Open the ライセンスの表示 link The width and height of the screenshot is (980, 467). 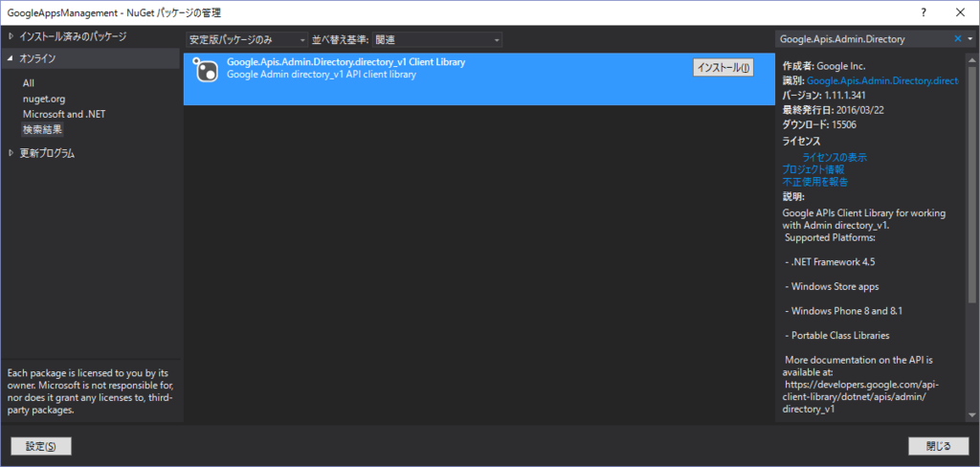pos(835,157)
